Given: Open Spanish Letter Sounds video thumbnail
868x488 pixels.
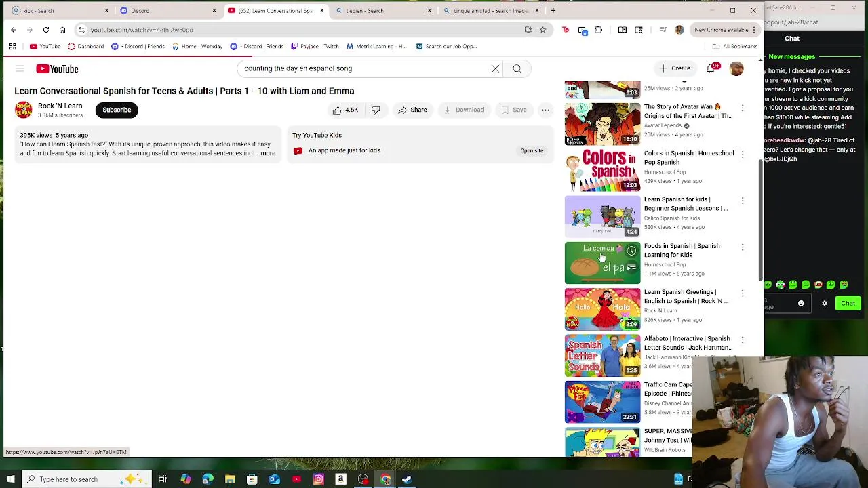Looking at the screenshot, I should pyautogui.click(x=602, y=355).
